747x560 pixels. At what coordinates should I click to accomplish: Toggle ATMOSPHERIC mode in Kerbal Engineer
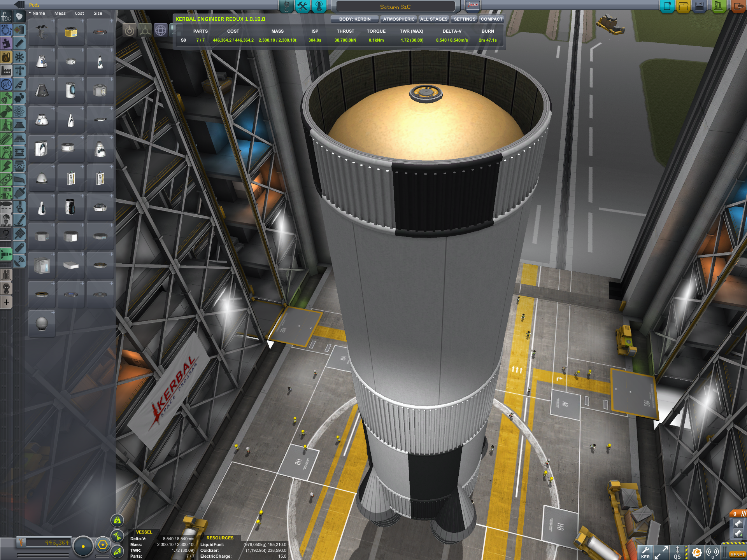[398, 19]
